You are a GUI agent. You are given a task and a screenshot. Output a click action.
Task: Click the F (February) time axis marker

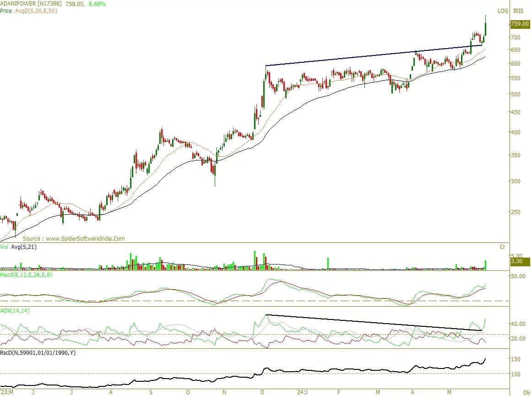click(339, 392)
